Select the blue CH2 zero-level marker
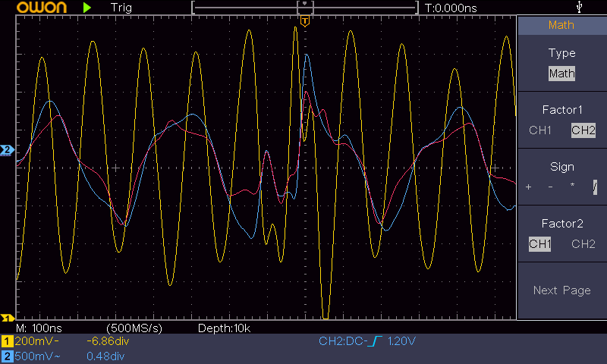Viewport: 607px width, 364px height. tap(8, 150)
